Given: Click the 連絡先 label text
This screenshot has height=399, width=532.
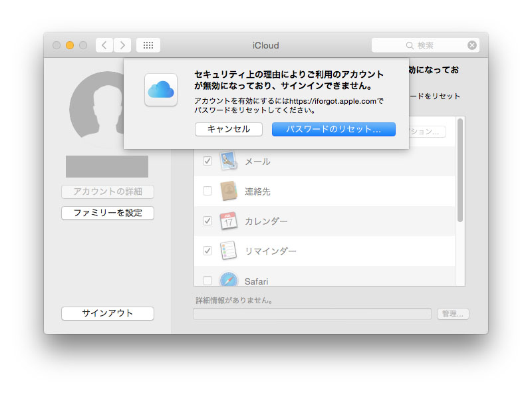Looking at the screenshot, I should tap(257, 192).
